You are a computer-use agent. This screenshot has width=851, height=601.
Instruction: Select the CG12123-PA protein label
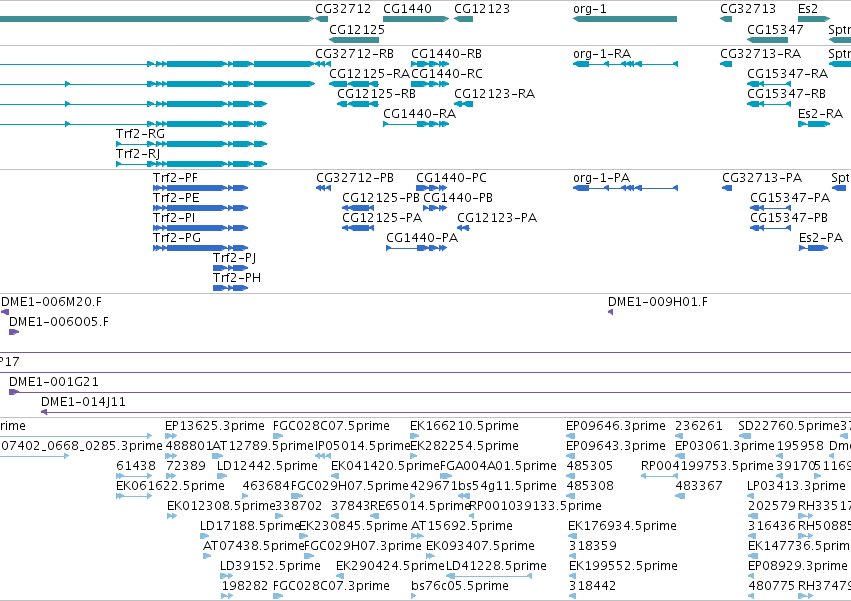click(497, 218)
